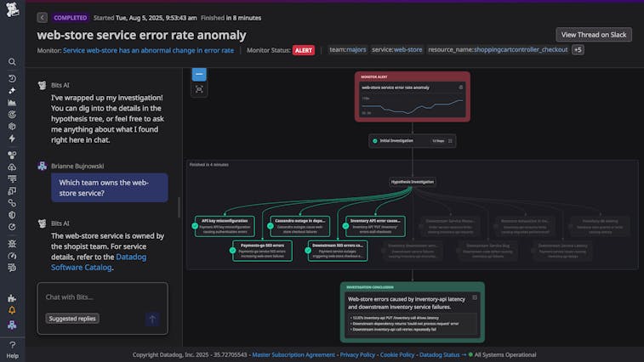Click the fit-to-view icon on graph
The image size is (644, 362).
pos(199,88)
